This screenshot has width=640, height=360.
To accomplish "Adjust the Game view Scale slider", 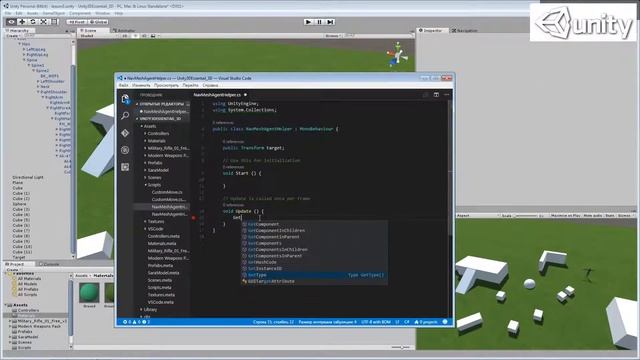I will [x=525, y=216].
